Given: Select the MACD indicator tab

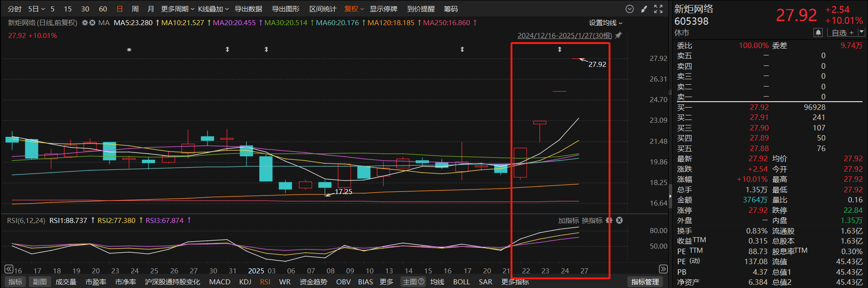Looking at the screenshot, I should (x=220, y=282).
